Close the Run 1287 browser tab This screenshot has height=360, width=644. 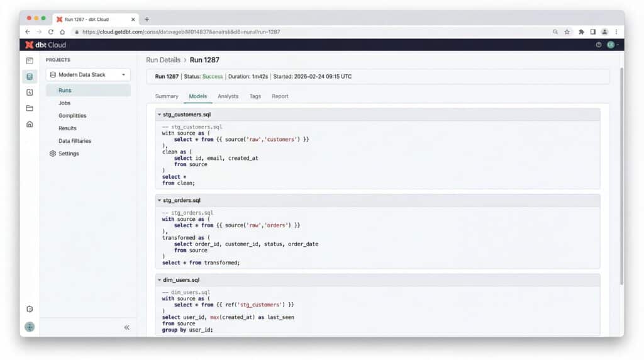click(x=133, y=20)
